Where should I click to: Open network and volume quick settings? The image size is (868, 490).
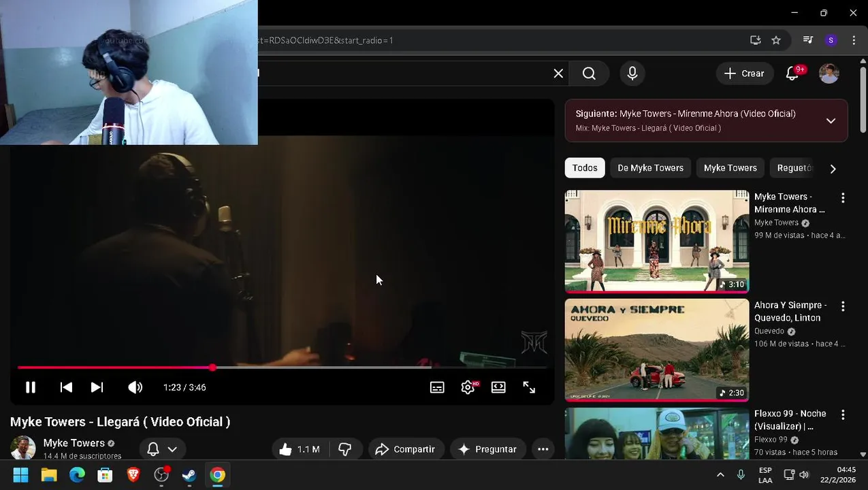[797, 475]
